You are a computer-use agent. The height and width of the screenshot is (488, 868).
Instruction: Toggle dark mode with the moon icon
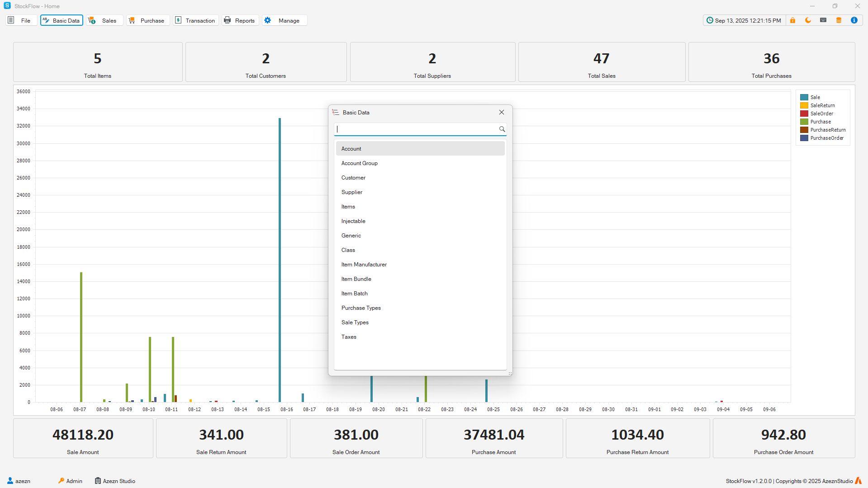tap(808, 20)
